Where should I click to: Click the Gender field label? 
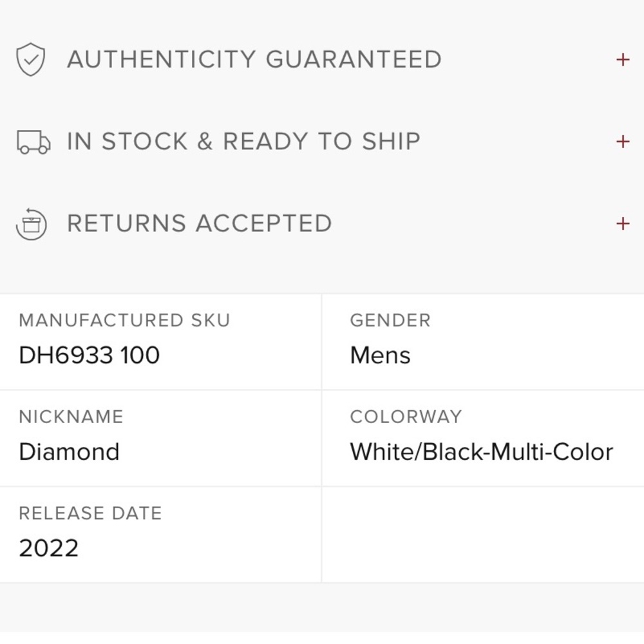click(x=390, y=320)
